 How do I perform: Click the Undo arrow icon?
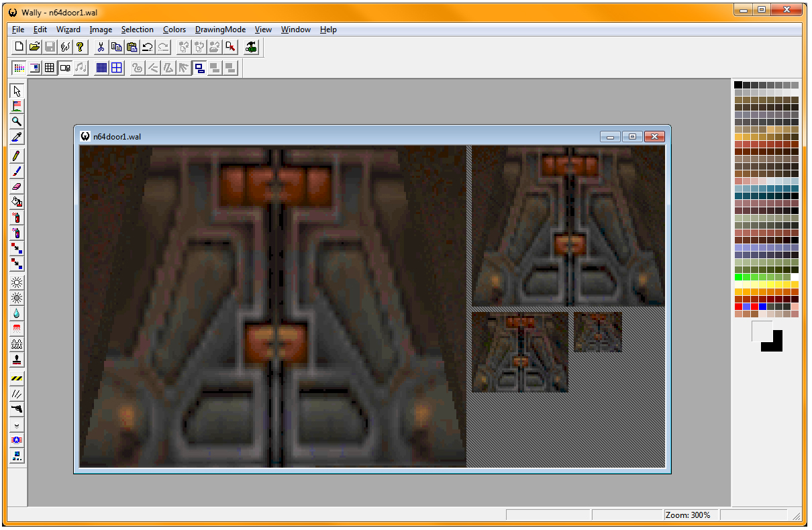click(x=148, y=47)
